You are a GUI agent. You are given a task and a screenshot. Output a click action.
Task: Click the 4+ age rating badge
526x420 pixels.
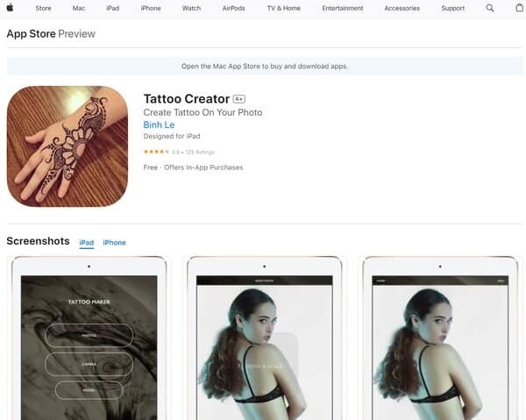point(239,99)
